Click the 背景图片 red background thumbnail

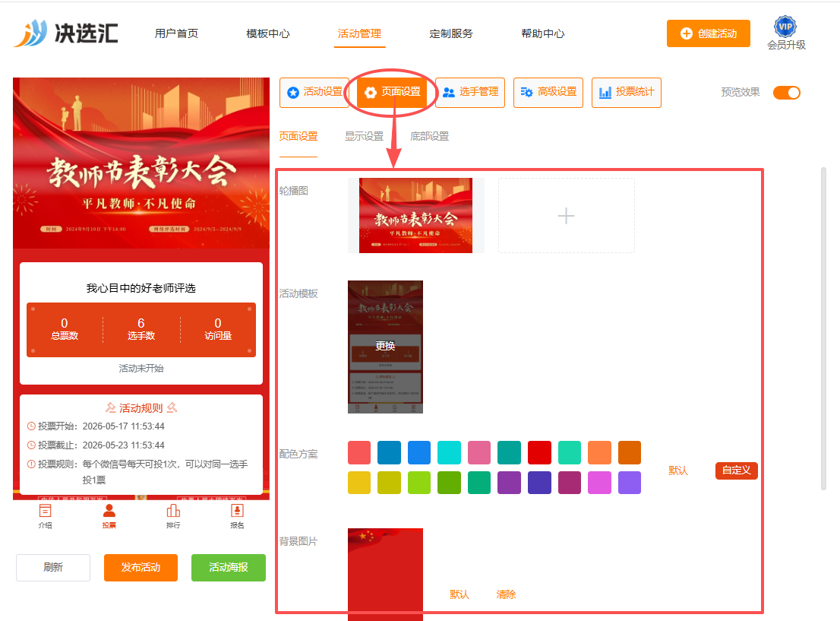click(x=385, y=575)
